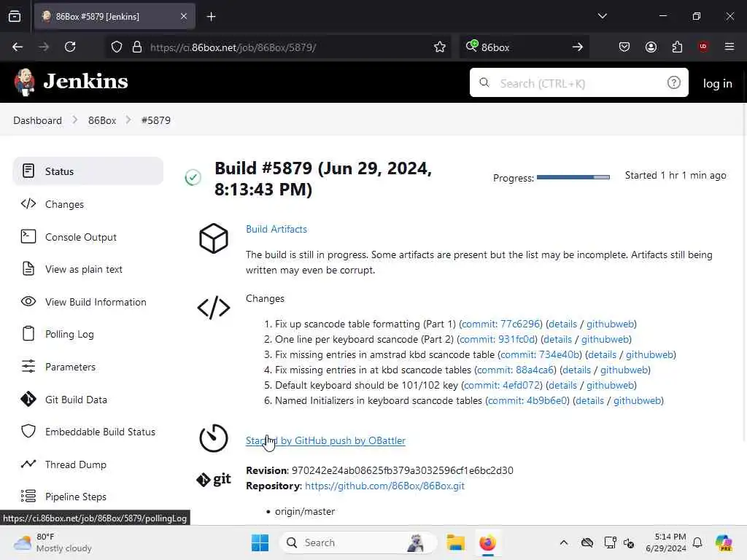The width and height of the screenshot is (747, 560).
Task: Click the log in link
Action: (x=718, y=83)
